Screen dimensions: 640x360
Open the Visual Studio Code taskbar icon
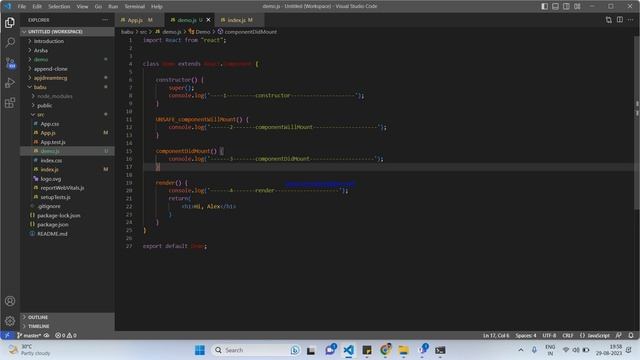[x=348, y=350]
